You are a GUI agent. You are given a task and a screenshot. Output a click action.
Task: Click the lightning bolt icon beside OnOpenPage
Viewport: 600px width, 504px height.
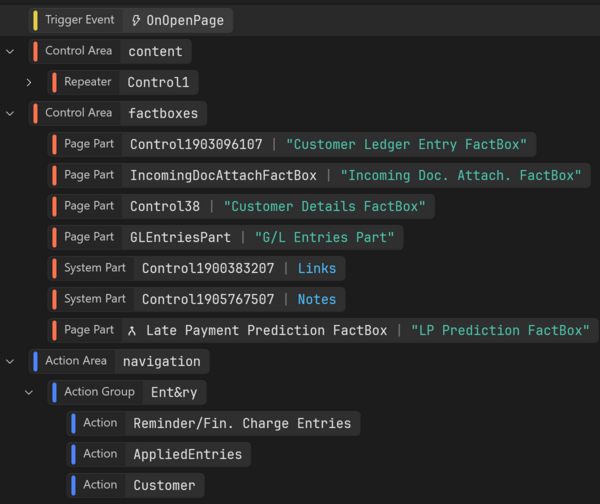[x=135, y=20]
